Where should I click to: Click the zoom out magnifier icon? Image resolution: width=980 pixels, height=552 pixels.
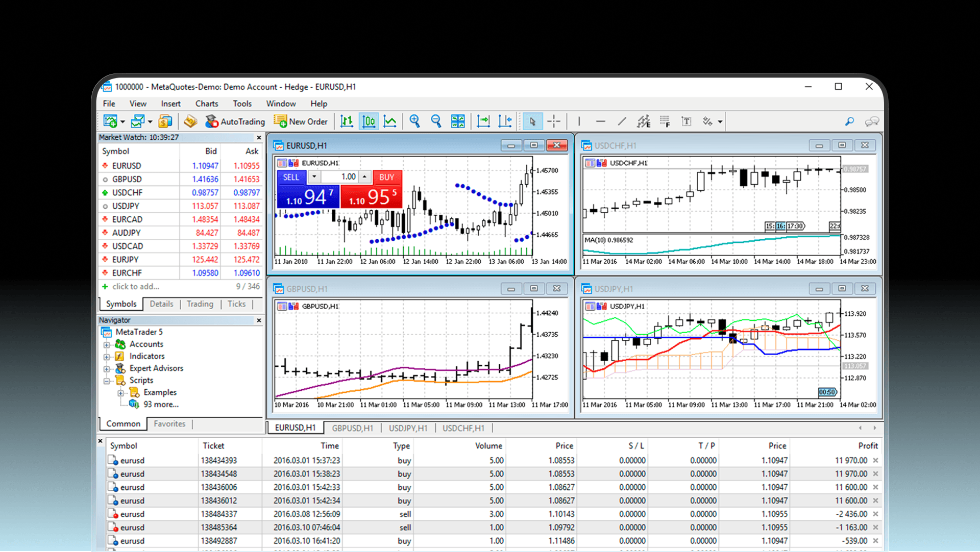(x=436, y=121)
